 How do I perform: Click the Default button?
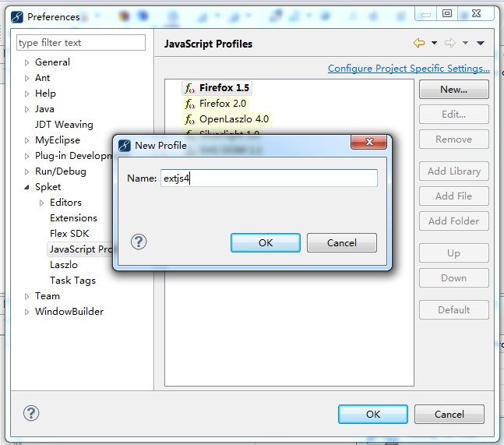pos(454,309)
